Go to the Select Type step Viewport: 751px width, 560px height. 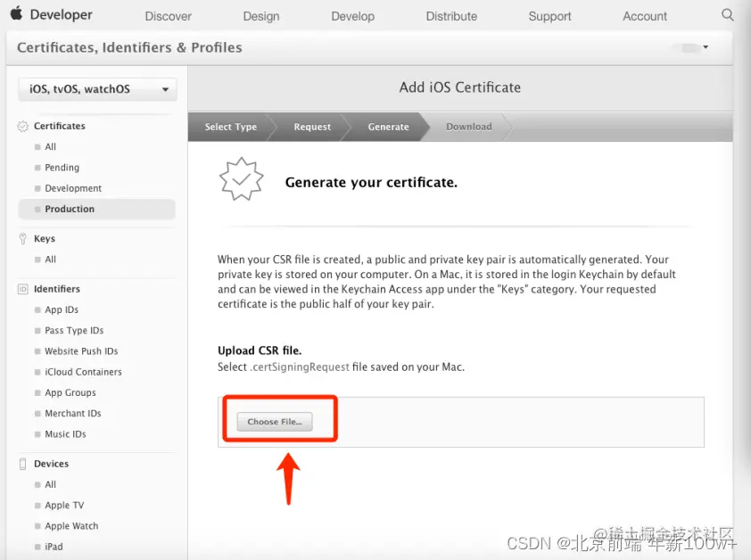tap(231, 127)
